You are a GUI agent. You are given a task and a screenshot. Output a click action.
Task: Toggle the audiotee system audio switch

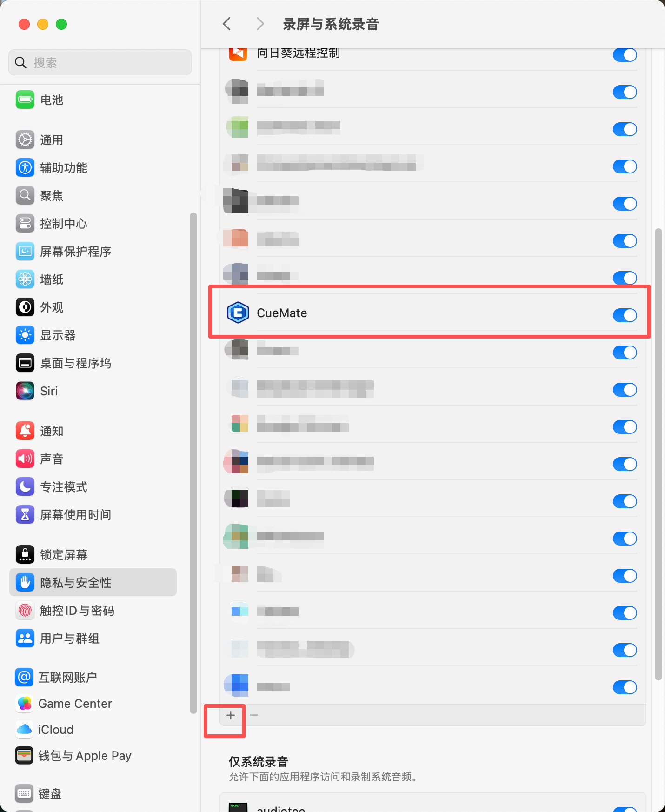(x=625, y=809)
